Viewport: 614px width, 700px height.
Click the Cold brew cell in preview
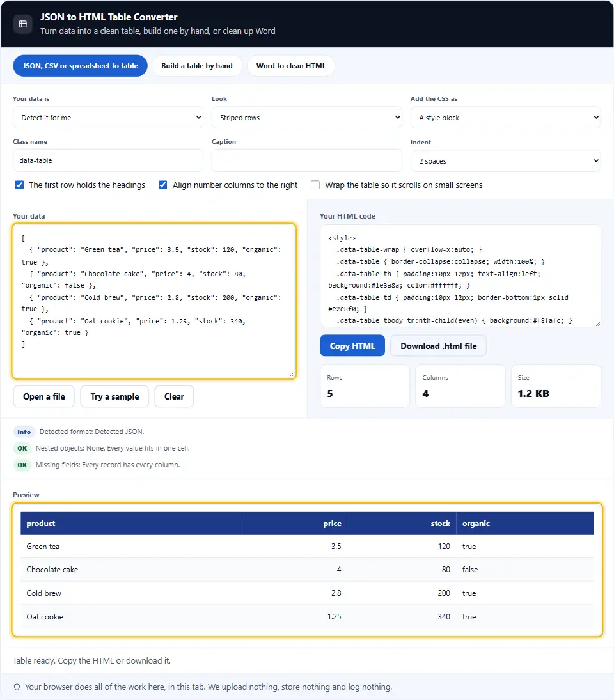pyautogui.click(x=131, y=593)
